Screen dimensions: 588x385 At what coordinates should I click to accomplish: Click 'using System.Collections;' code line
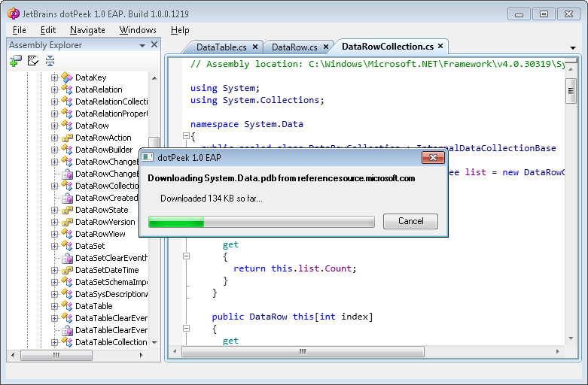(x=257, y=100)
